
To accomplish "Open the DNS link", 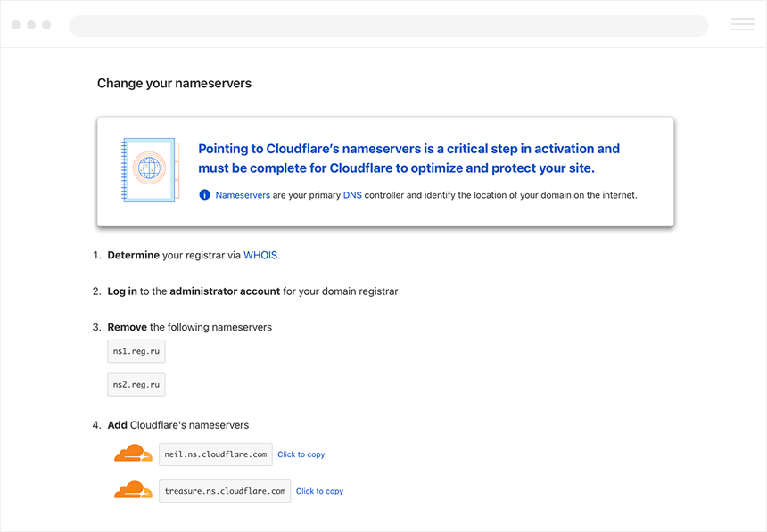I will tap(352, 195).
